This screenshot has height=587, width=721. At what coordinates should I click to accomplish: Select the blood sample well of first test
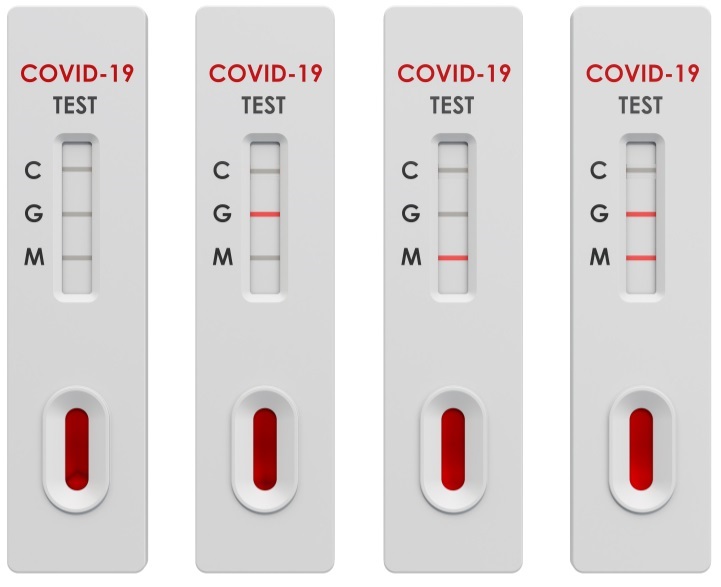[x=77, y=449]
